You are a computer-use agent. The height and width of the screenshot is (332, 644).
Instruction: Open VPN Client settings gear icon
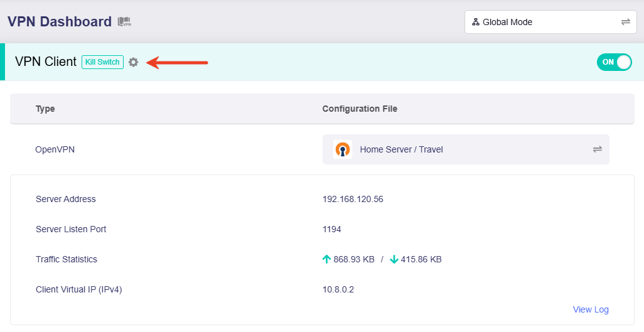(x=133, y=62)
